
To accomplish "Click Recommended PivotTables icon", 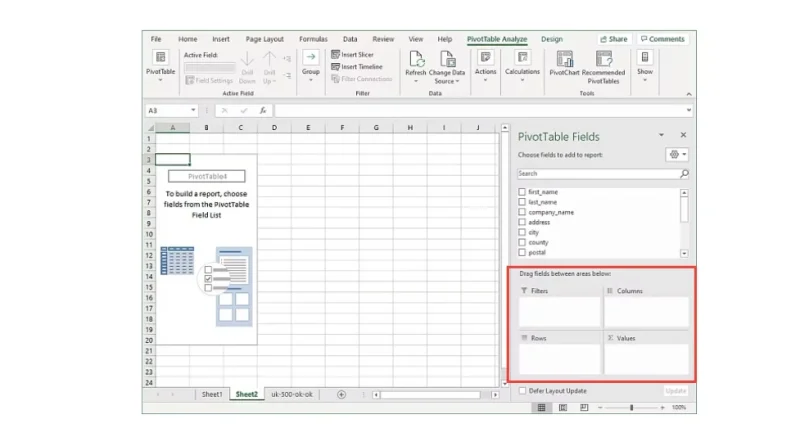I will (x=604, y=59).
